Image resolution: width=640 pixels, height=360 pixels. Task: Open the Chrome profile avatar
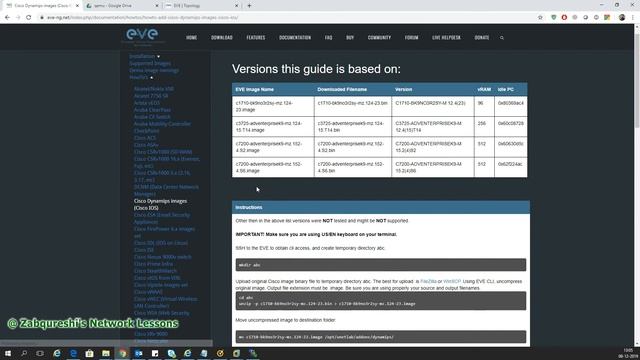pos(622,18)
